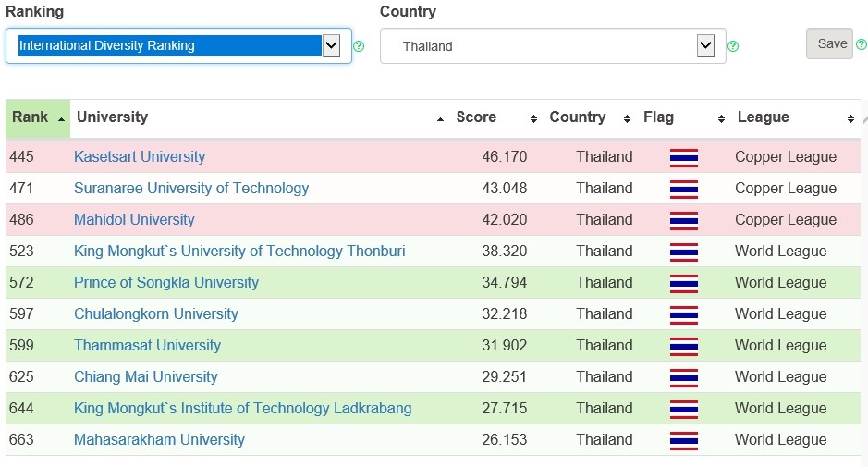Click rank number 471

tap(21, 189)
